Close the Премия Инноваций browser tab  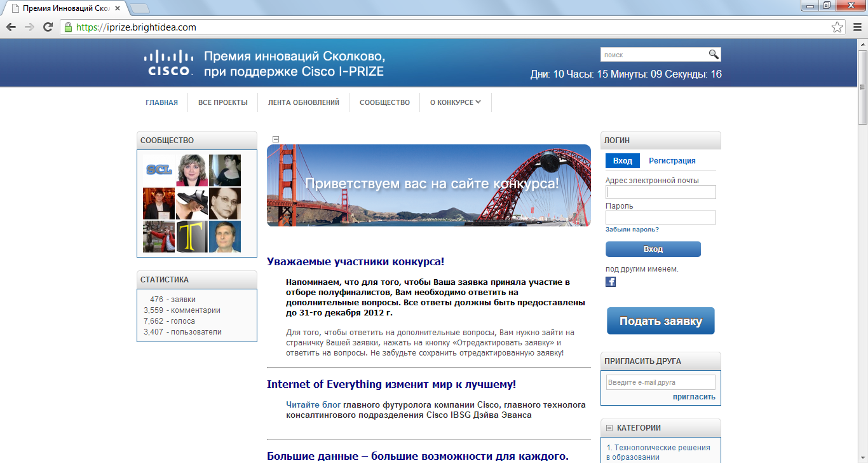click(x=118, y=8)
